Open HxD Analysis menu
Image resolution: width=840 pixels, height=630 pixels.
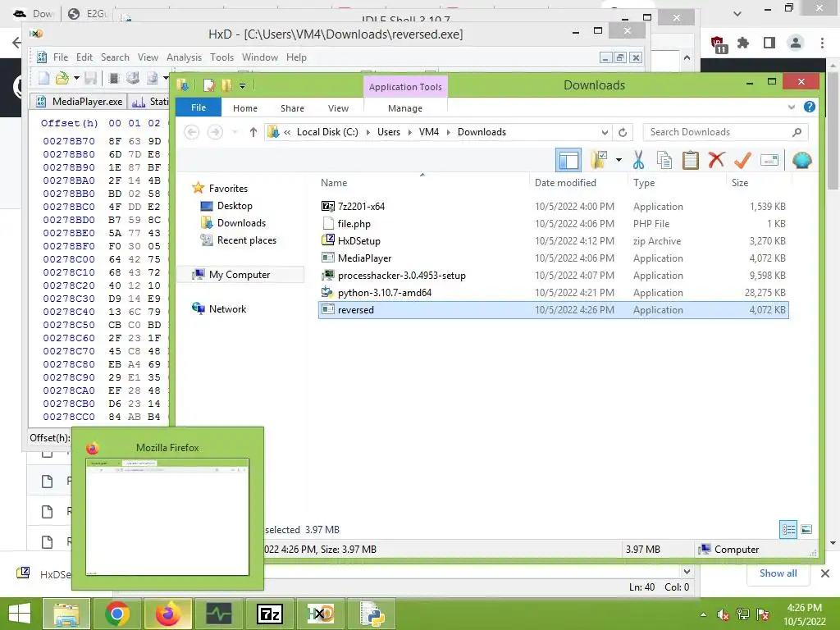tap(184, 57)
